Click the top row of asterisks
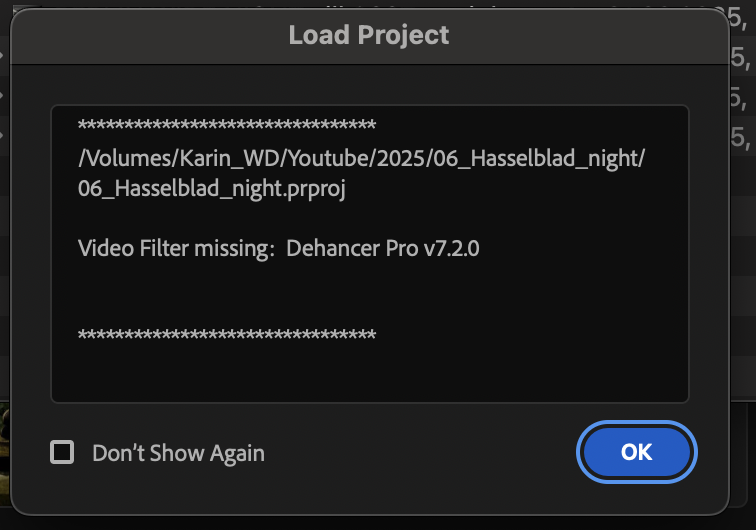756x530 pixels. click(x=226, y=127)
